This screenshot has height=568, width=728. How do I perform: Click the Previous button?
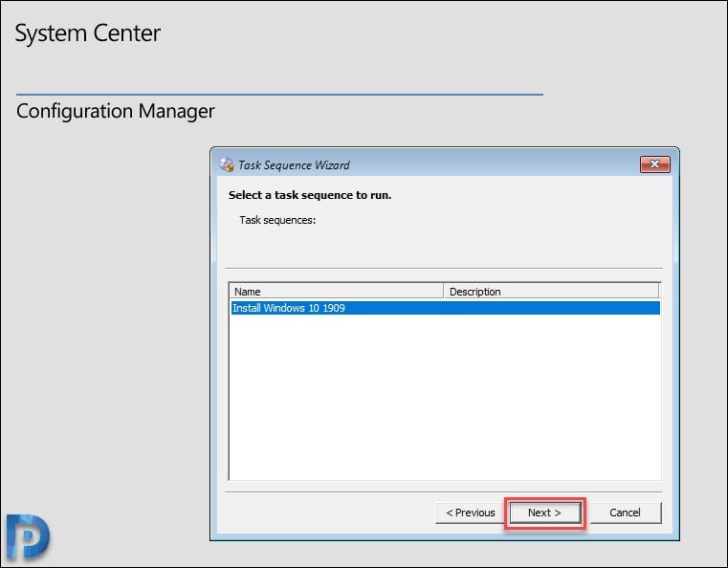(x=470, y=513)
